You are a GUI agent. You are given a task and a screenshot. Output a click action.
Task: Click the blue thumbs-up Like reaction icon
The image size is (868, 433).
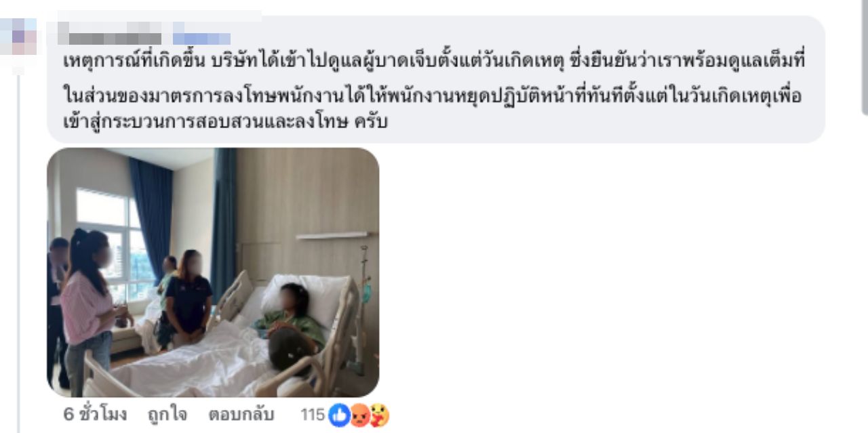pyautogui.click(x=338, y=415)
